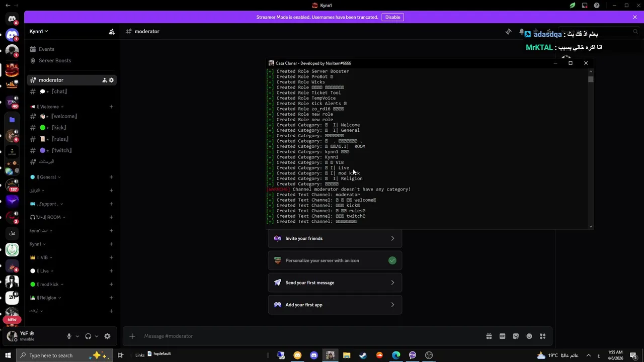This screenshot has height=362, width=644.
Task: Toggle headphones deafen in user panel
Action: [88, 336]
